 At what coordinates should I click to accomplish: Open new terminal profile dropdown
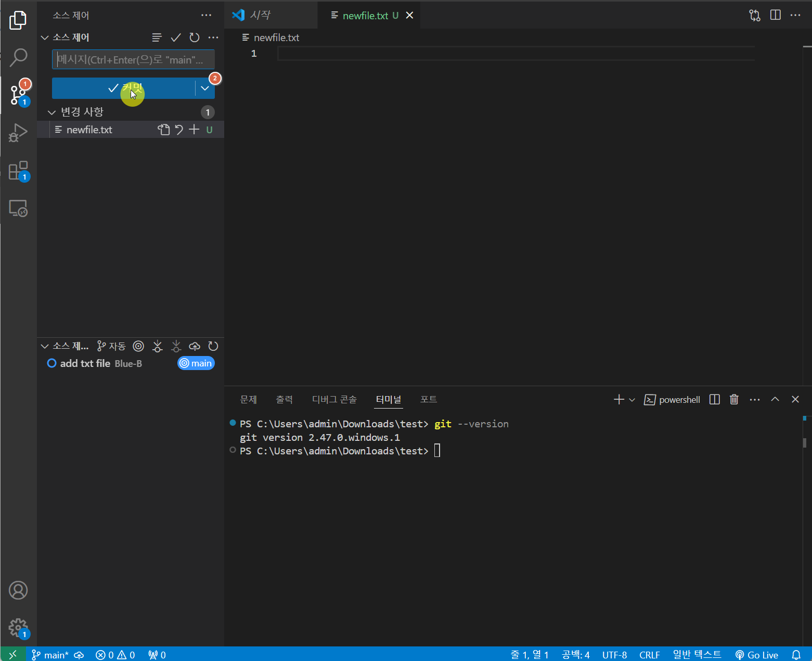click(x=632, y=399)
